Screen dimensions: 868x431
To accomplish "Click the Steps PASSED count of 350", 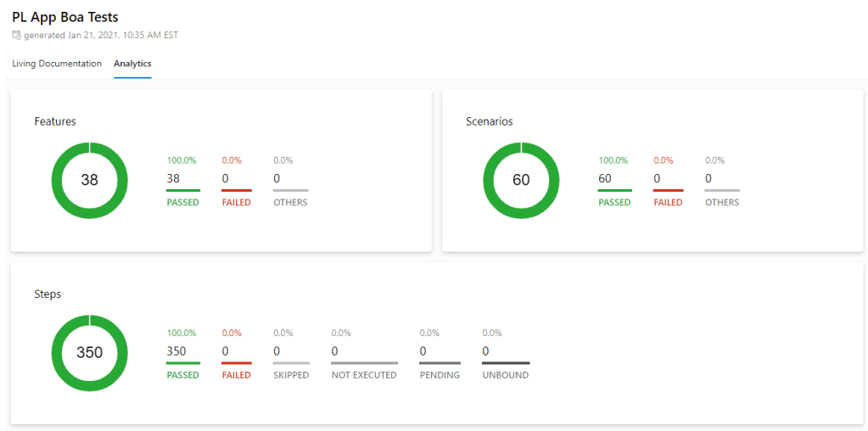I will tap(176, 351).
